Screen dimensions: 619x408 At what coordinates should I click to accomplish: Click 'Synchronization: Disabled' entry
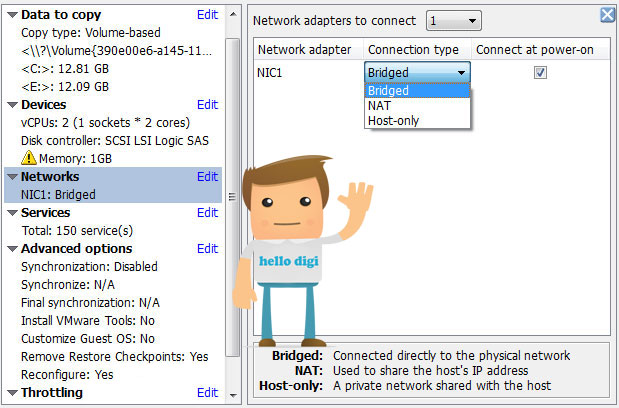[x=89, y=267]
